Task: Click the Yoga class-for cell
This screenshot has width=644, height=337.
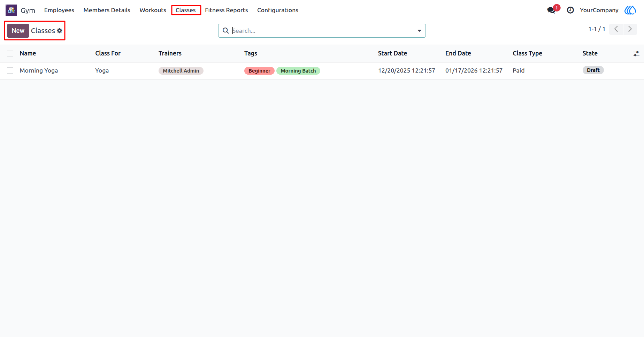Action: 102,70
